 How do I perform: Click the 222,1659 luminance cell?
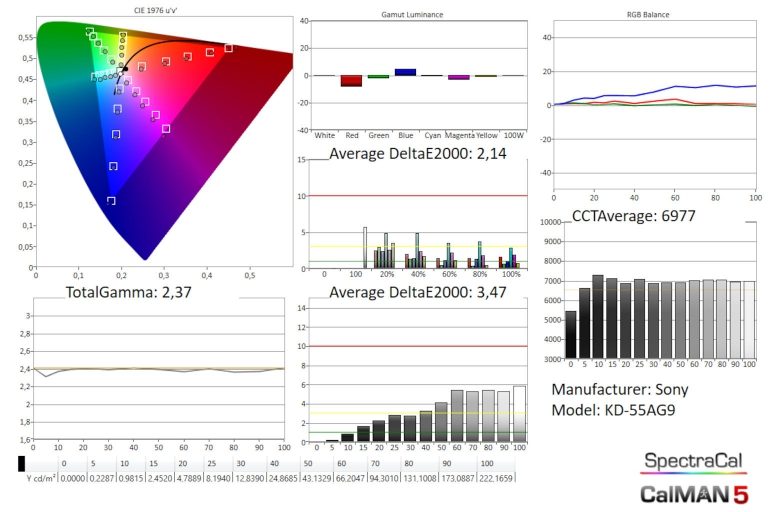(x=499, y=480)
